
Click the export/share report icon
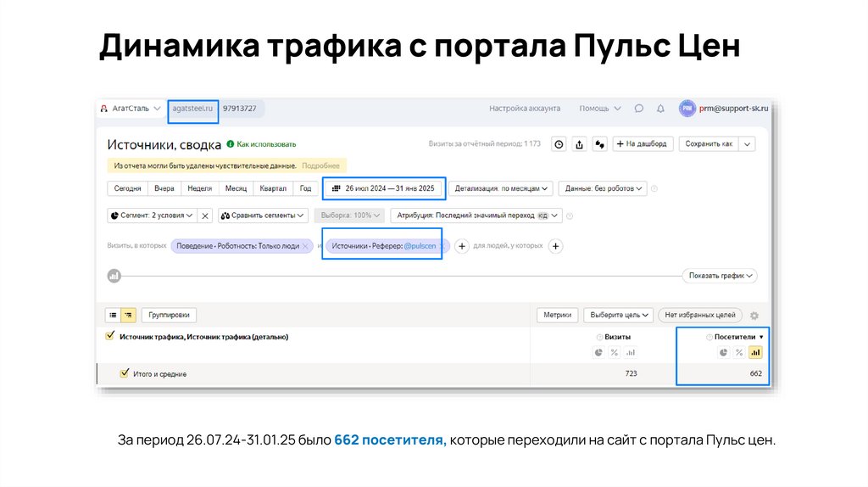580,144
